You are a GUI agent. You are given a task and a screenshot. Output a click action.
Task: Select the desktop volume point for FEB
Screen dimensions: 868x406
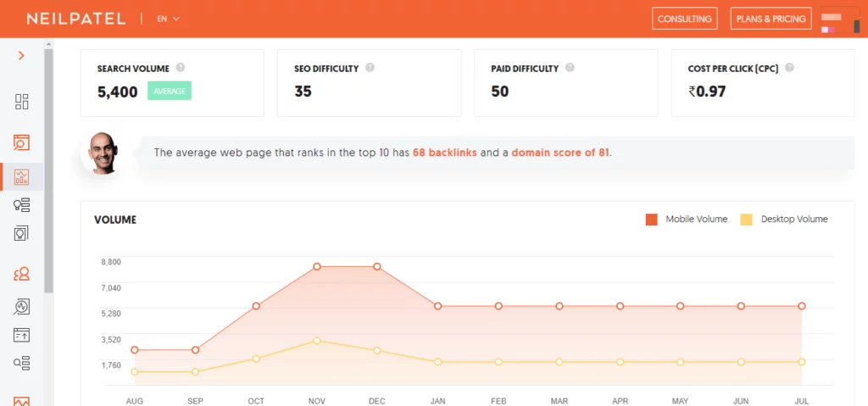[x=498, y=362]
